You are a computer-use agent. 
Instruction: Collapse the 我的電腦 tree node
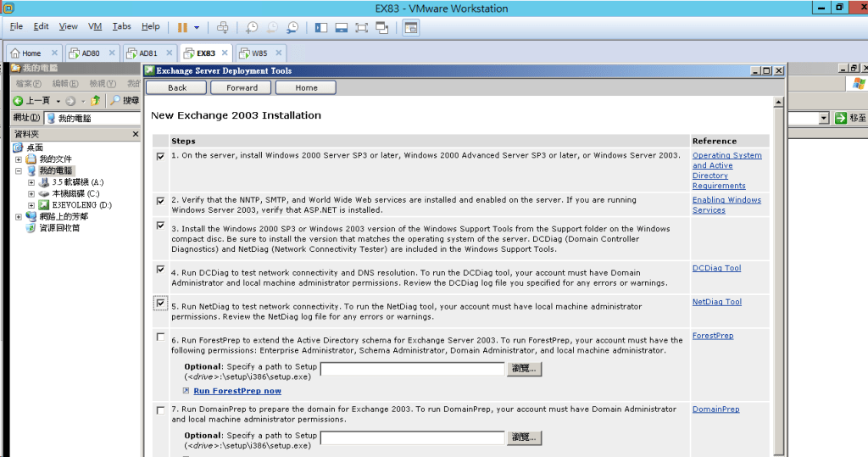click(x=19, y=170)
